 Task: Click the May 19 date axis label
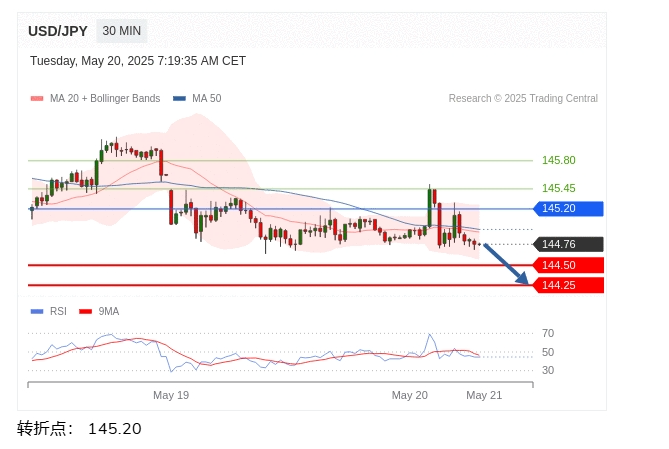pos(171,395)
